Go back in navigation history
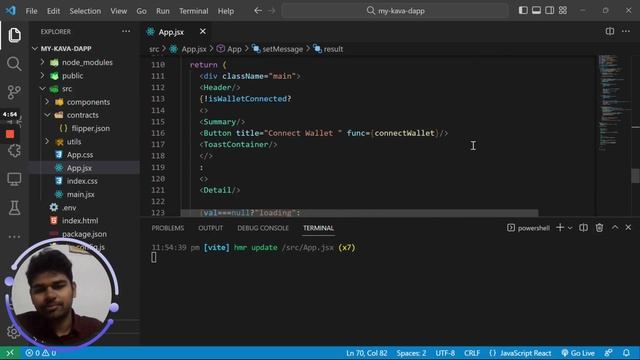This screenshot has height=360, width=640. pyautogui.click(x=258, y=11)
